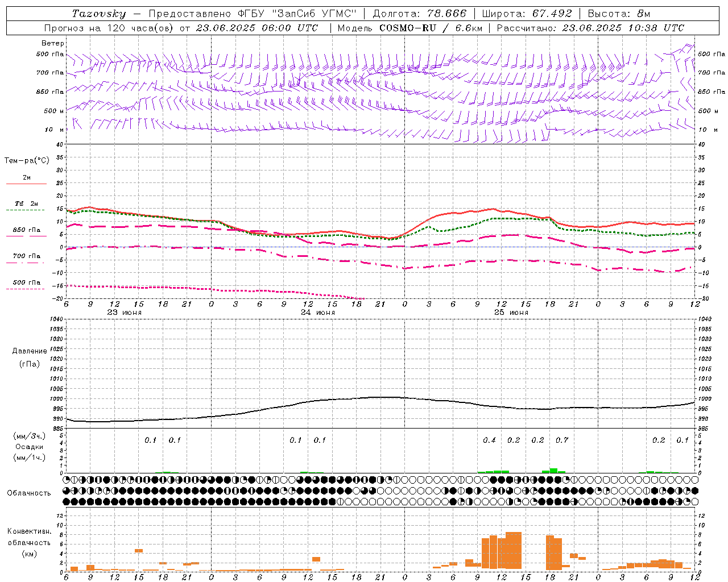728x582 pixels.
Task: Click the Облачность cloud cover label
Action: click(29, 493)
